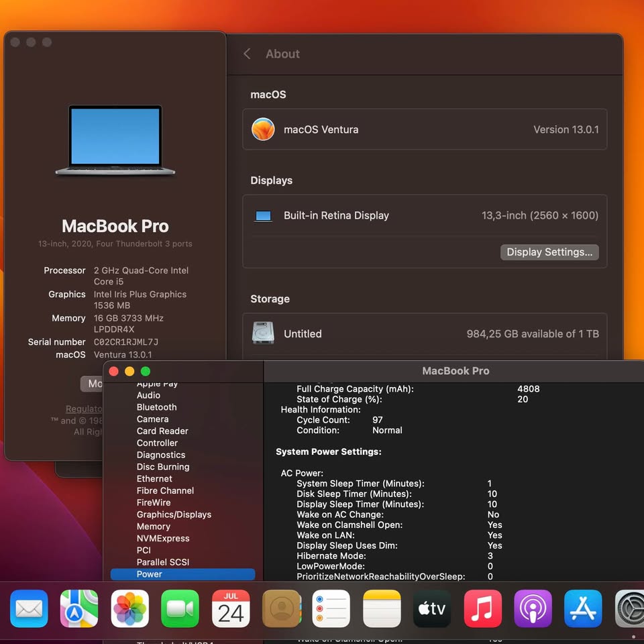Click the 2 GHz Quad-Core Intel processor text
Viewport: 644px width, 644px height.
[x=141, y=276]
